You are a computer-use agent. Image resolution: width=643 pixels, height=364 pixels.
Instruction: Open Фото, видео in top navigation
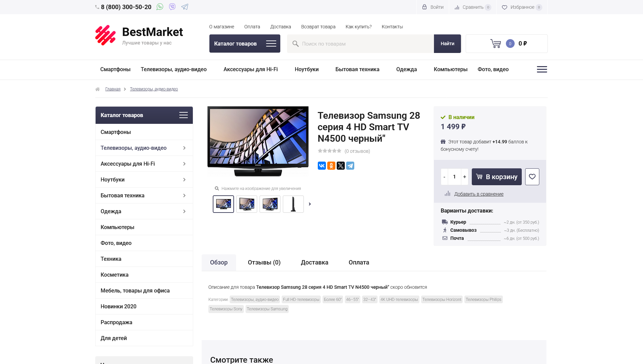click(493, 69)
